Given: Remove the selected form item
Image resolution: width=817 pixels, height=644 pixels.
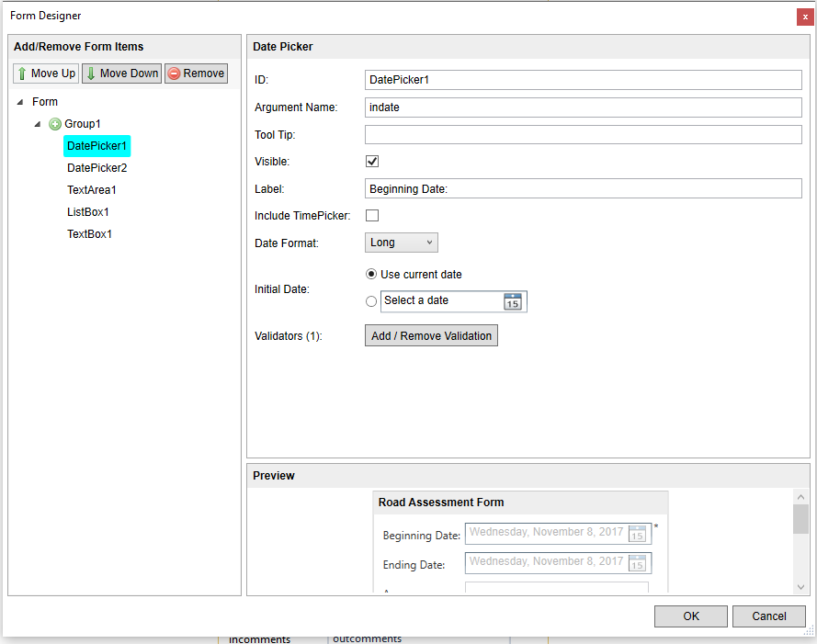Looking at the screenshot, I should click(x=197, y=73).
